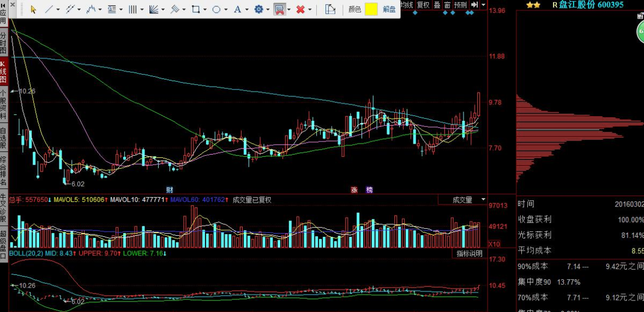Open the dropdown arrow after 预测
This screenshot has width=644, height=312.
point(483,4)
